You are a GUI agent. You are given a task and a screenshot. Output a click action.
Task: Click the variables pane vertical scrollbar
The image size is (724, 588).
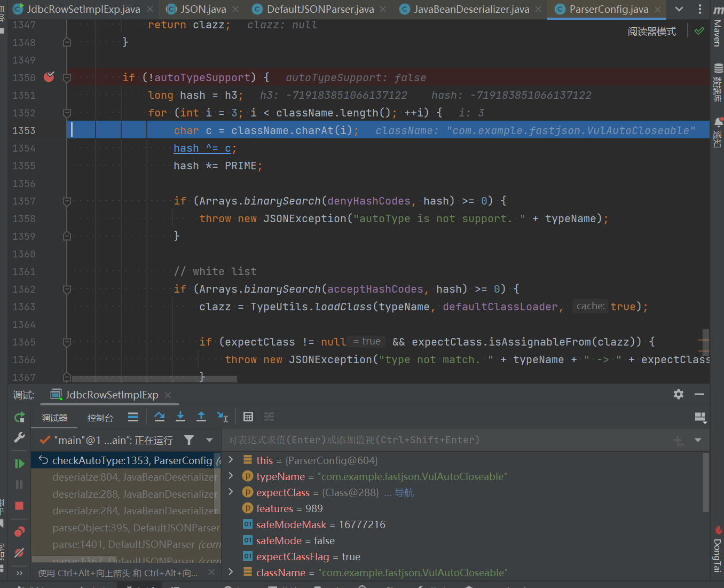(x=706, y=482)
